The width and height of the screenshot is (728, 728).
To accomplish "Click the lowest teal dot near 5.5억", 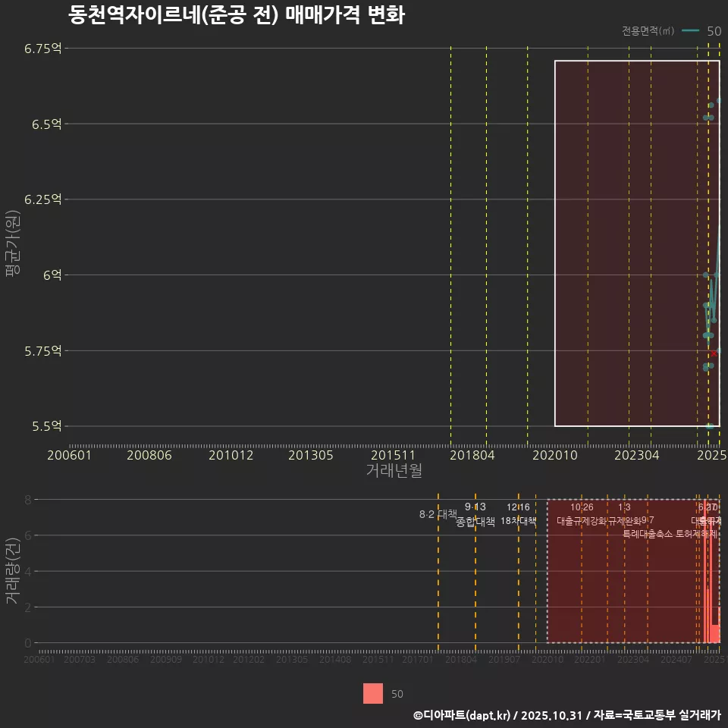I will (711, 426).
